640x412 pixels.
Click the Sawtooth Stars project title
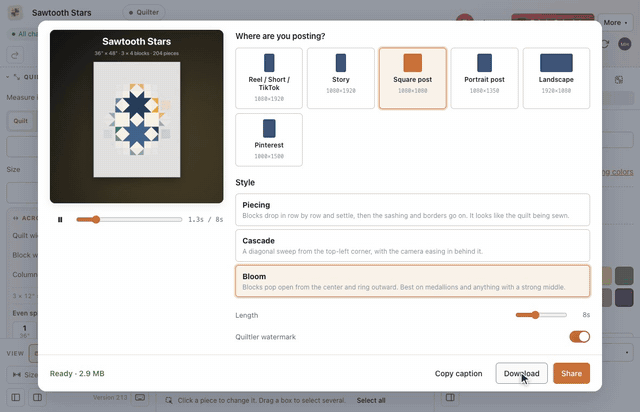coord(62,13)
